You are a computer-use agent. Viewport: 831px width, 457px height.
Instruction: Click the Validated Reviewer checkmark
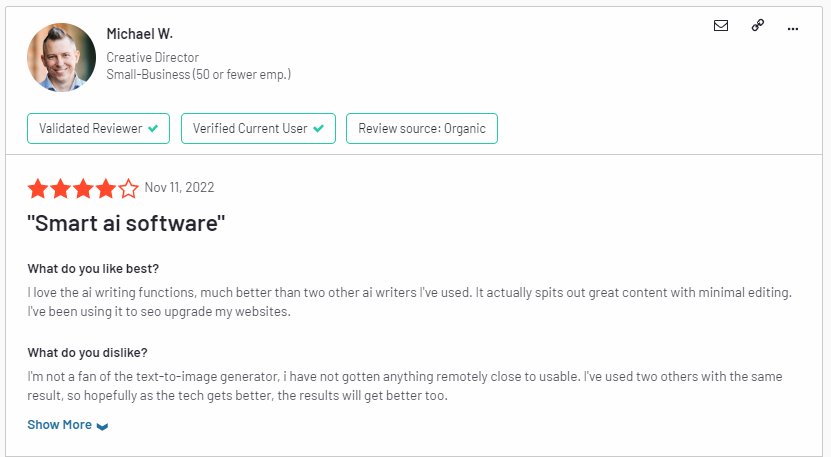click(153, 128)
